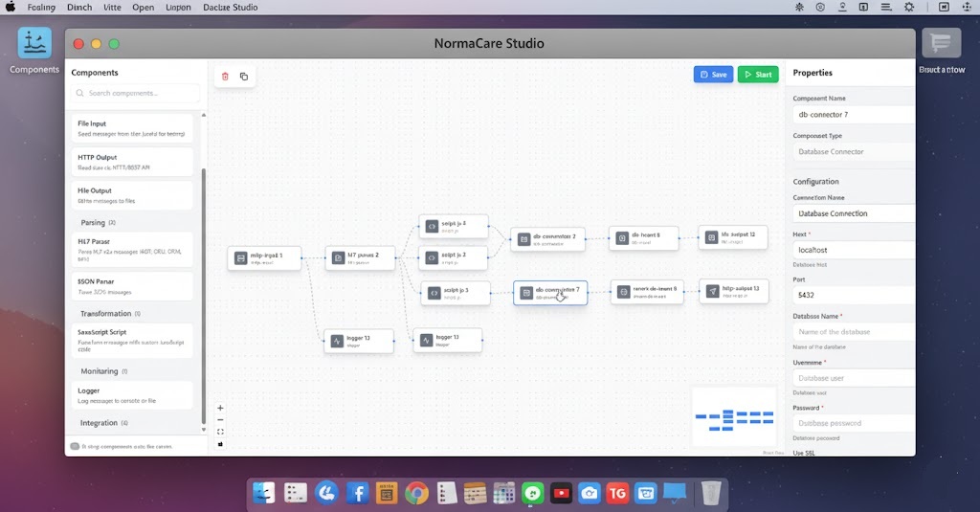
Task: Click the Search components input field
Action: point(136,94)
